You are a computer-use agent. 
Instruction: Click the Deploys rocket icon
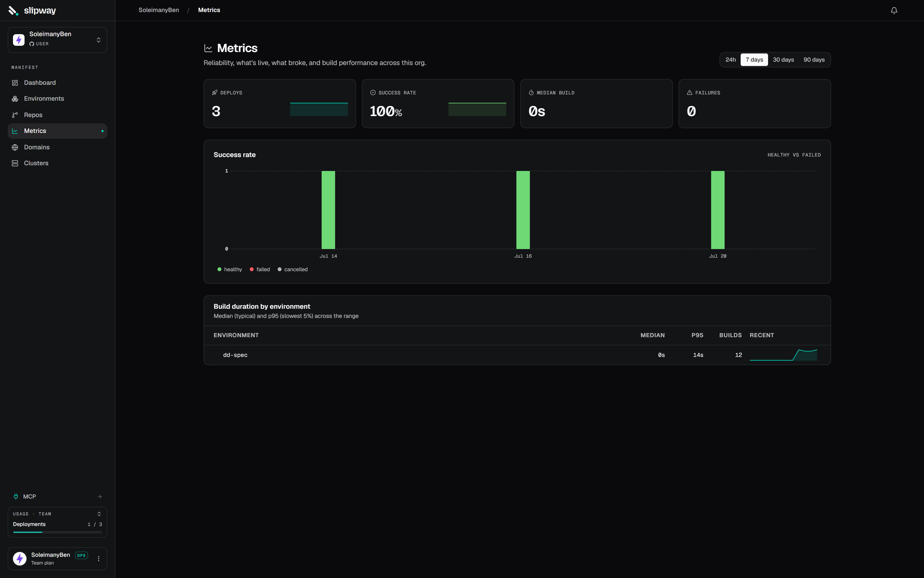(215, 92)
